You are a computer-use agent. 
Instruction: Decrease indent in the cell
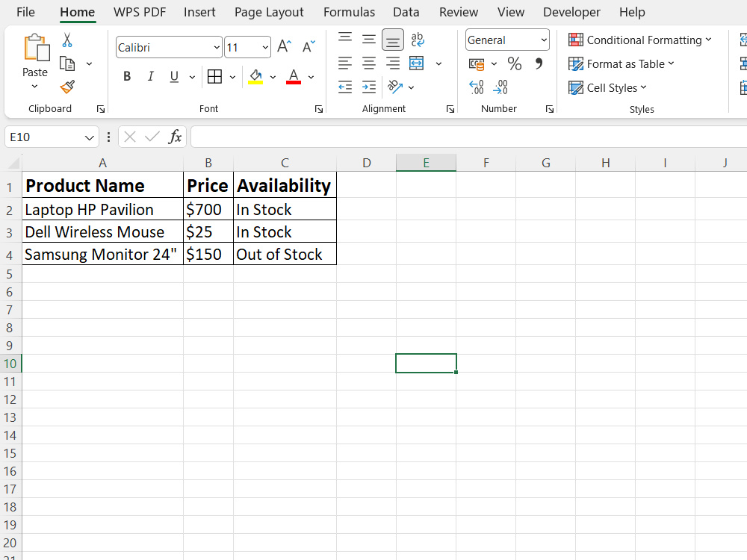click(x=345, y=87)
